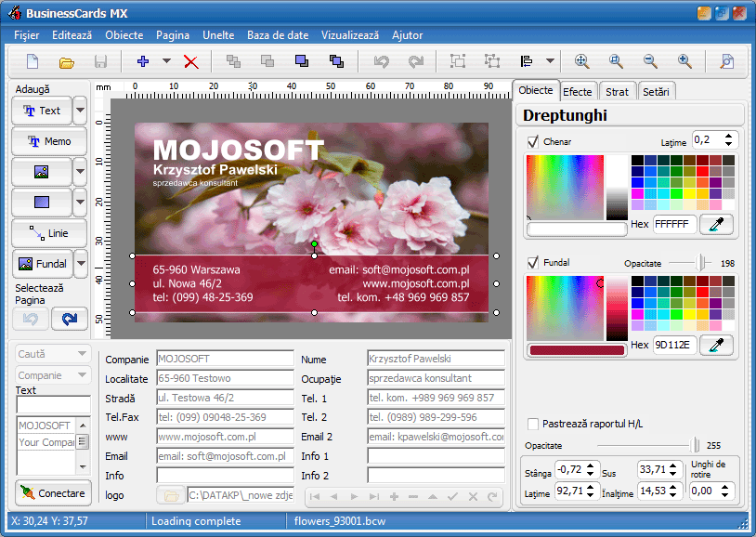Zoom to fit with the four-arrow magnifier
Image resolution: width=756 pixels, height=537 pixels.
pyautogui.click(x=582, y=61)
